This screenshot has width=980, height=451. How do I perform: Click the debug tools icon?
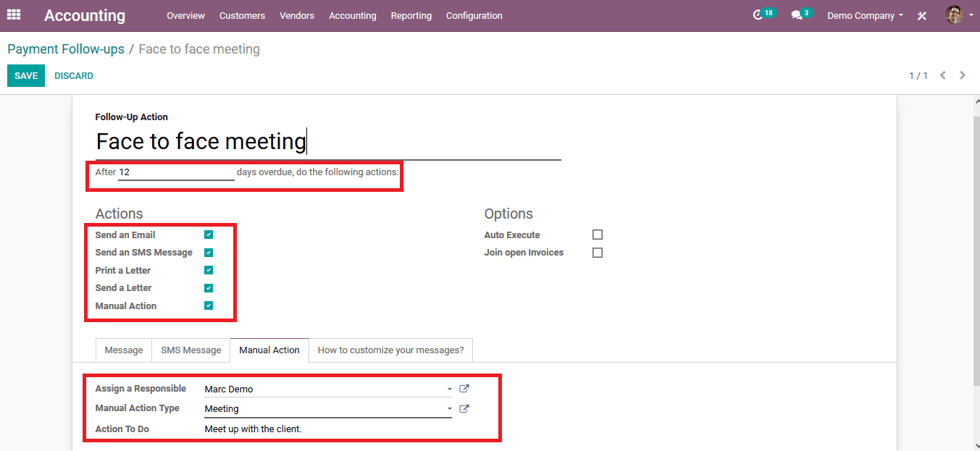(x=922, y=15)
